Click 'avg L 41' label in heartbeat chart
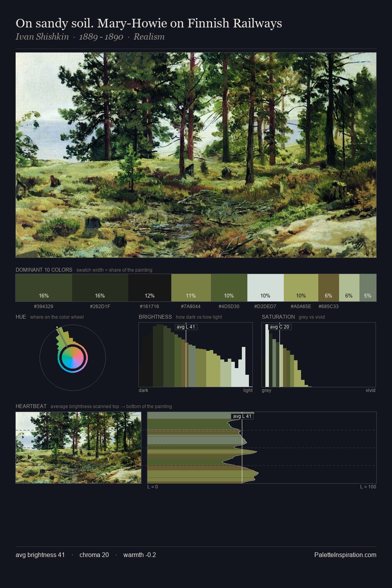 (x=242, y=416)
